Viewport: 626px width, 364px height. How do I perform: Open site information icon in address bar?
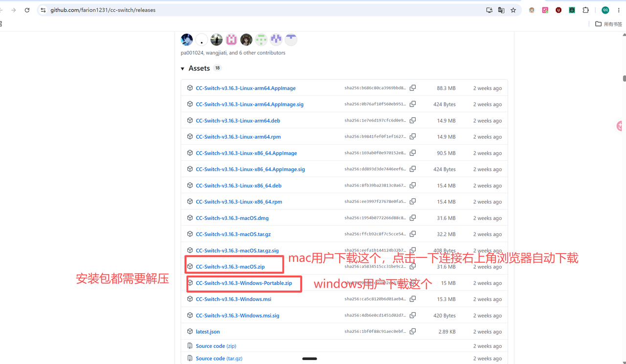point(43,10)
